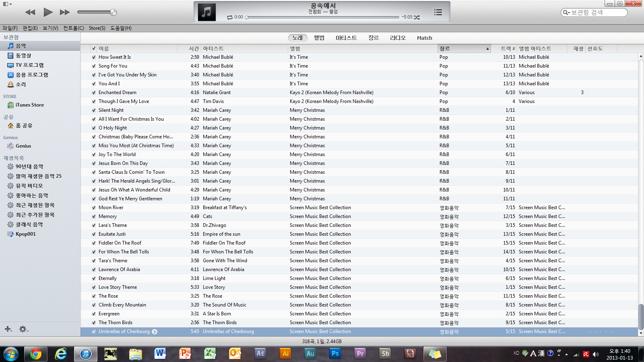The image size is (644, 362).
Task: Open TV 프로그램 in the sidebar
Action: [40, 65]
